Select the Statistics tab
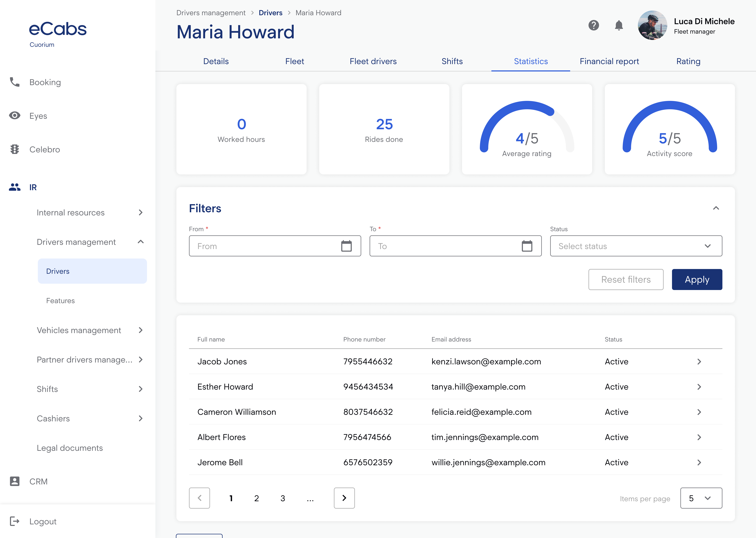Screen dimensions: 756x538 click(x=531, y=61)
